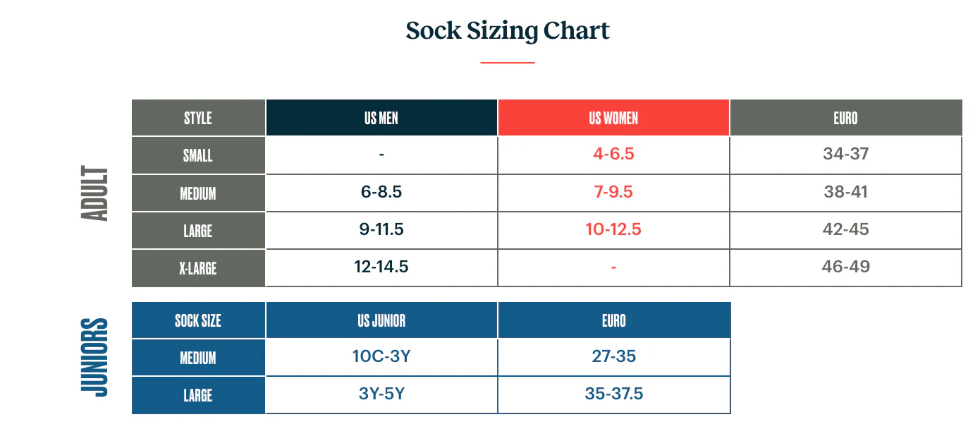This screenshot has width=980, height=441.
Task: Click the juniors 35-37.5 Euro cell
Action: [x=613, y=394]
